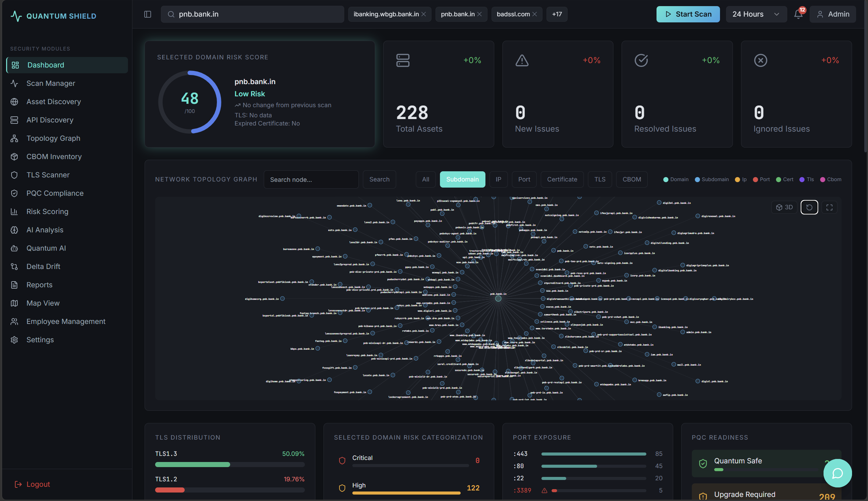The image size is (868, 501).
Task: Click the Quantum Shield logo
Action: coord(53,16)
